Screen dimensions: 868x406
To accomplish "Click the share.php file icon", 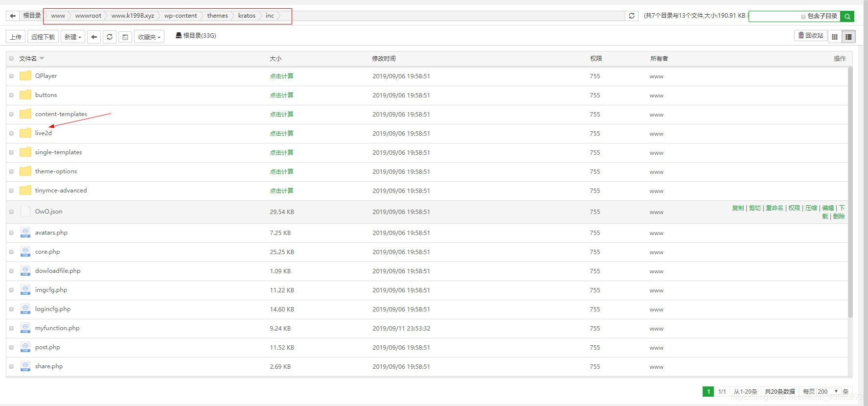I will point(25,366).
